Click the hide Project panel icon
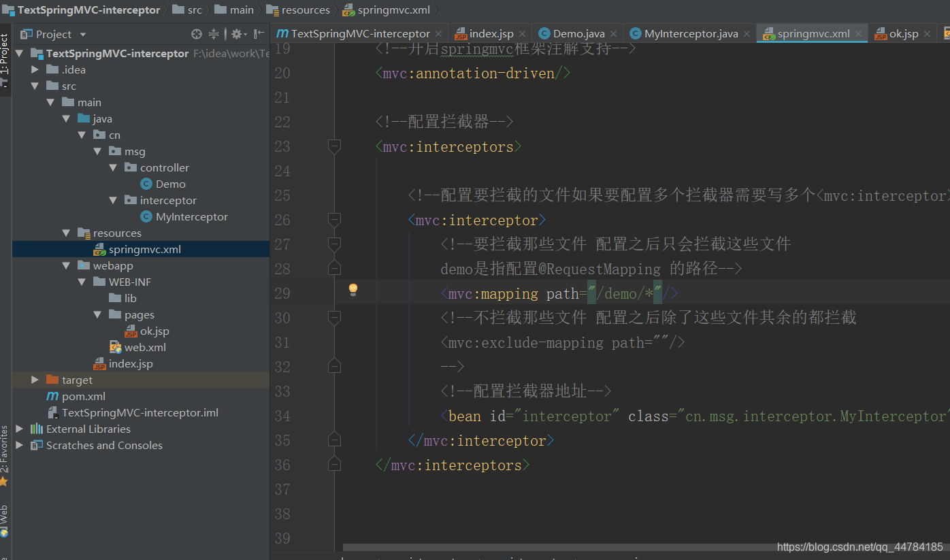Viewport: 950px width, 560px height. pyautogui.click(x=259, y=34)
